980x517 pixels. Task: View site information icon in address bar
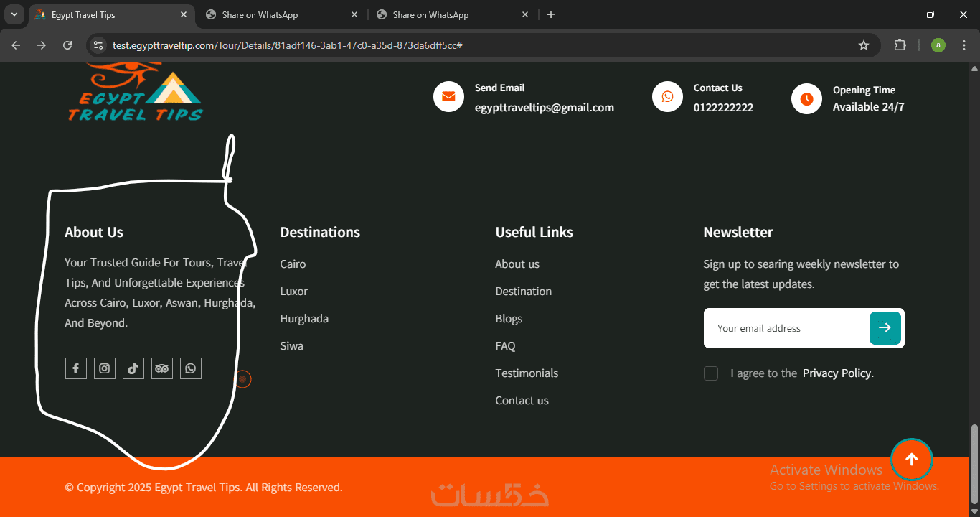98,45
